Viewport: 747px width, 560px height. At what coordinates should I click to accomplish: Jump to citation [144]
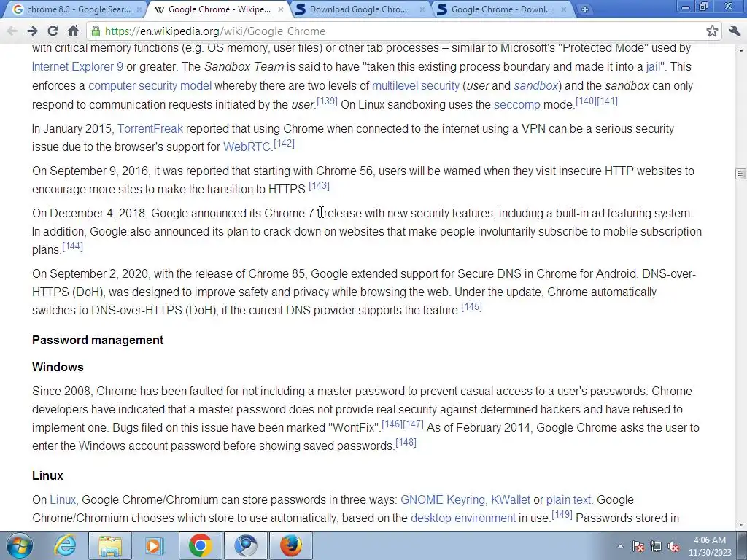point(72,246)
